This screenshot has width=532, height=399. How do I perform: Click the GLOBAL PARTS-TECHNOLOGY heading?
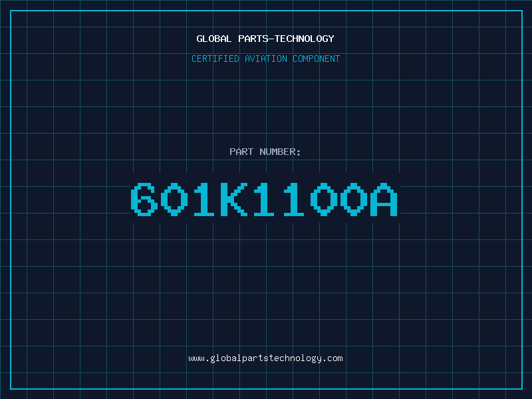point(265,39)
